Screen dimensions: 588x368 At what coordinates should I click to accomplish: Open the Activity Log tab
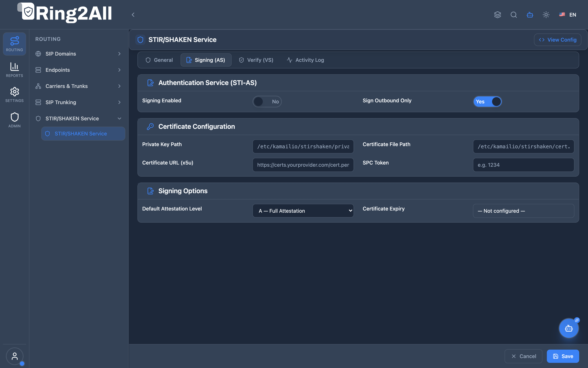point(305,60)
